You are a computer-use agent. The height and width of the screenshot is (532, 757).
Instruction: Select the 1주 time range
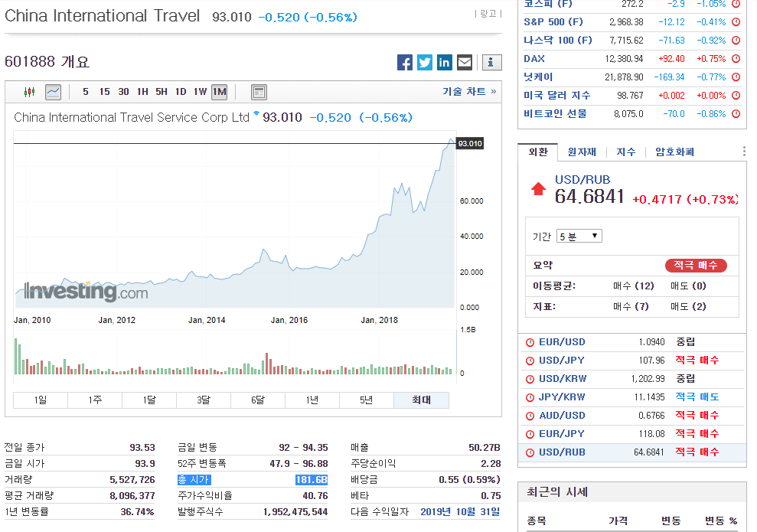(x=95, y=400)
